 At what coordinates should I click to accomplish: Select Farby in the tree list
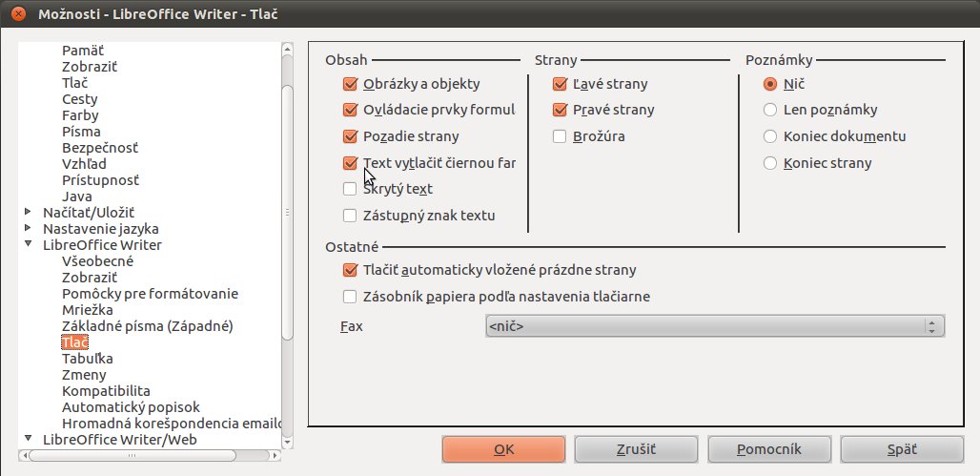[80, 115]
